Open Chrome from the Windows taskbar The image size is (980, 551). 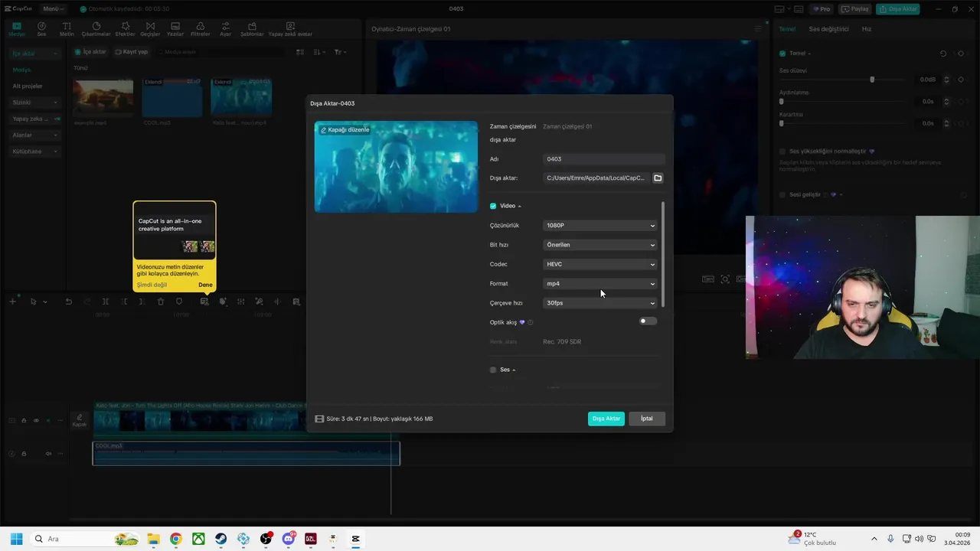(175, 539)
